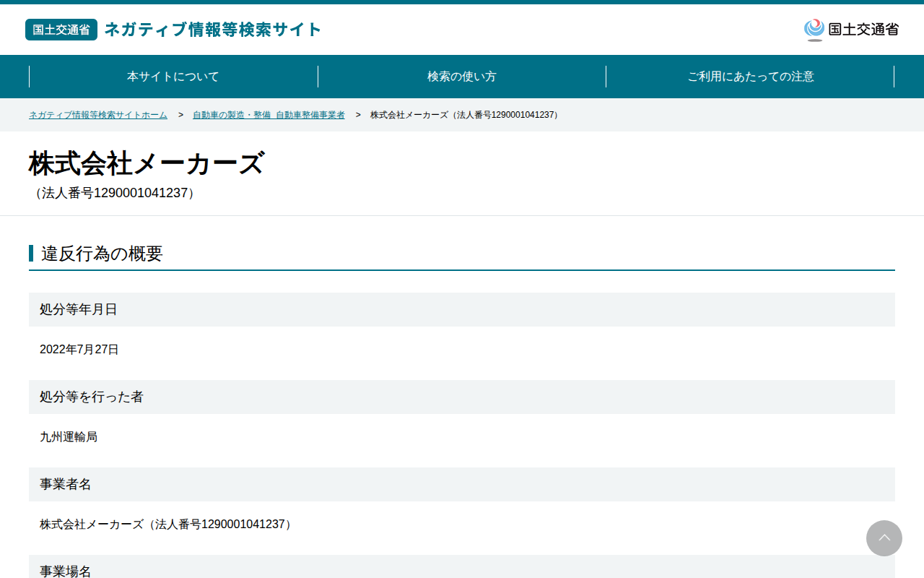Open the ネガティブ情報等検索サイト title link
The height and width of the screenshot is (578, 924).
(x=213, y=30)
